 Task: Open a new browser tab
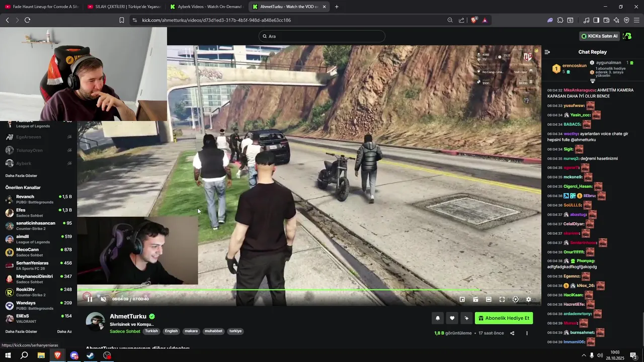(x=337, y=7)
